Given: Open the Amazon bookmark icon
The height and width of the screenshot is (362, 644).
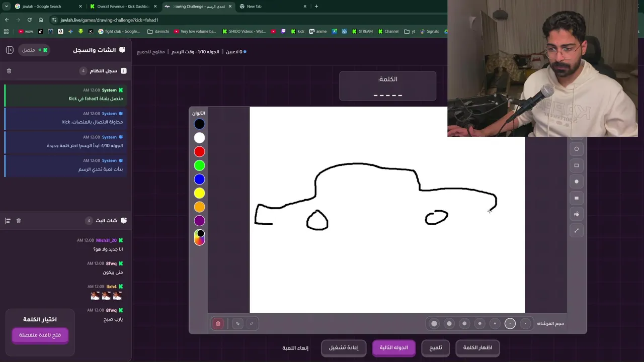Looking at the screenshot, I should tap(60, 31).
